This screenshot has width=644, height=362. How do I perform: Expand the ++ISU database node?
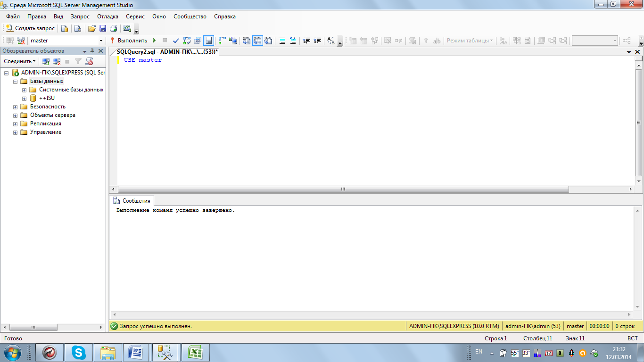point(25,99)
